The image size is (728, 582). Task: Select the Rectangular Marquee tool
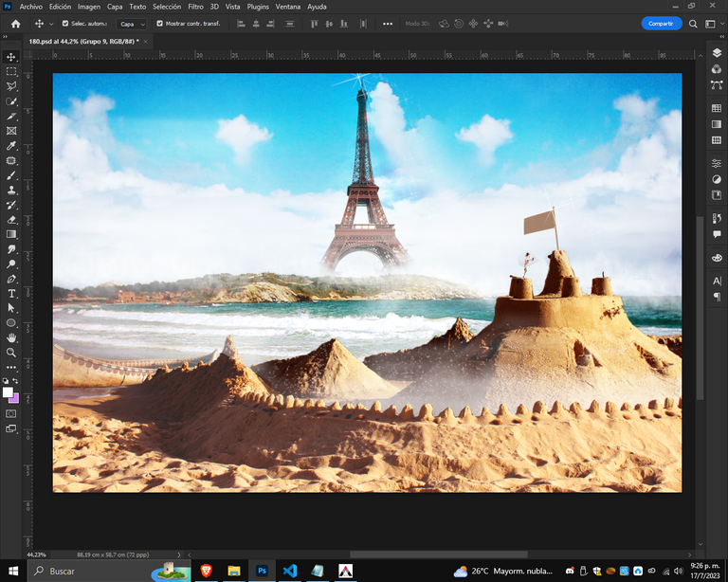(x=11, y=71)
